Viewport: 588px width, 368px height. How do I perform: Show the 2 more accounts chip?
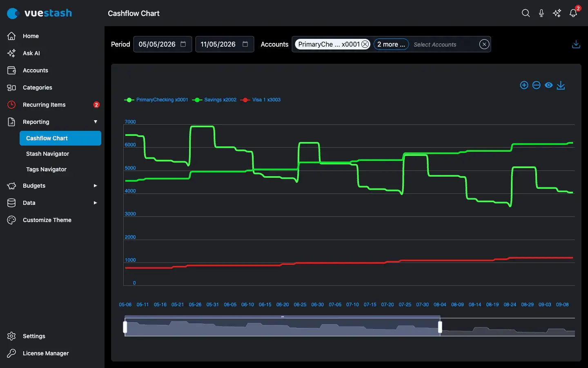click(x=391, y=44)
